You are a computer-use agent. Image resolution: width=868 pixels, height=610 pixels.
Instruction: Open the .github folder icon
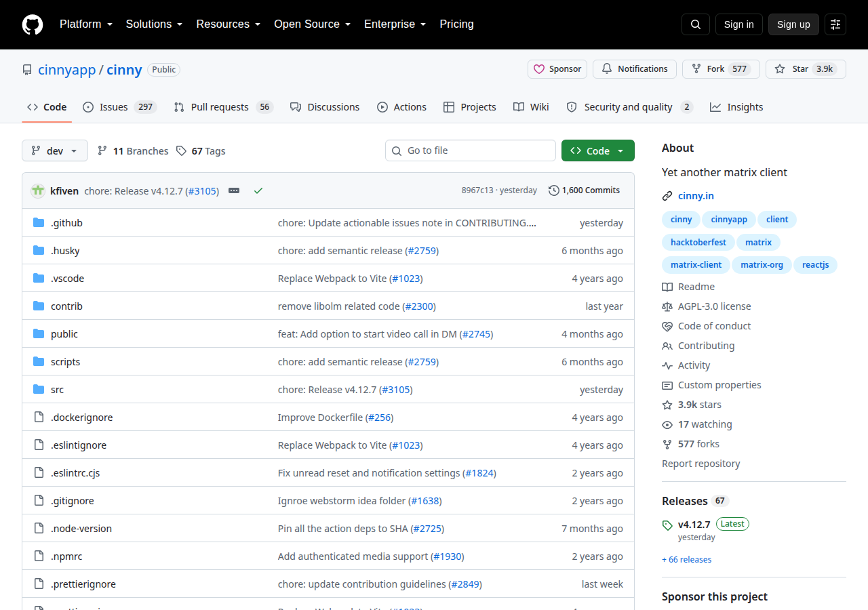(x=39, y=223)
